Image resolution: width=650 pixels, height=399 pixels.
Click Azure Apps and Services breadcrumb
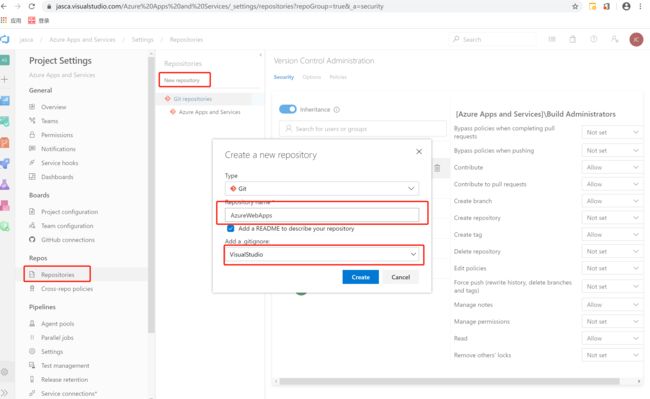pyautogui.click(x=82, y=40)
